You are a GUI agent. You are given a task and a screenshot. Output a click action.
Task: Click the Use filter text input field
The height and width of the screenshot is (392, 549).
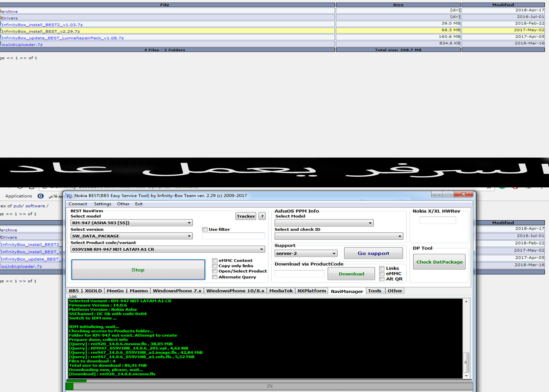pos(233,236)
